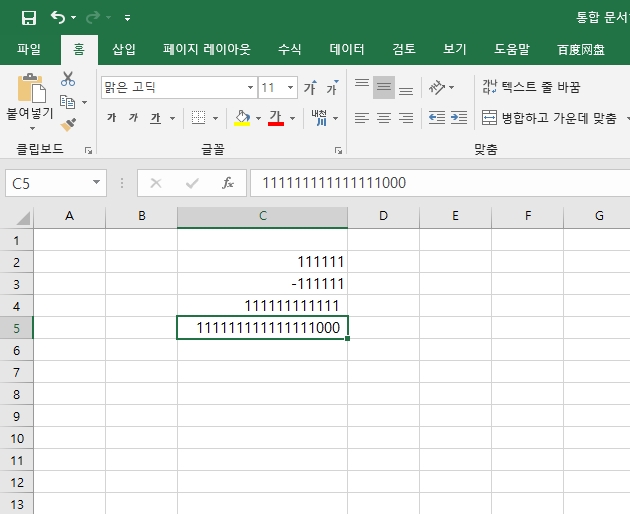Screen dimensions: 630x514
Task: Select column C header
Action: point(262,217)
